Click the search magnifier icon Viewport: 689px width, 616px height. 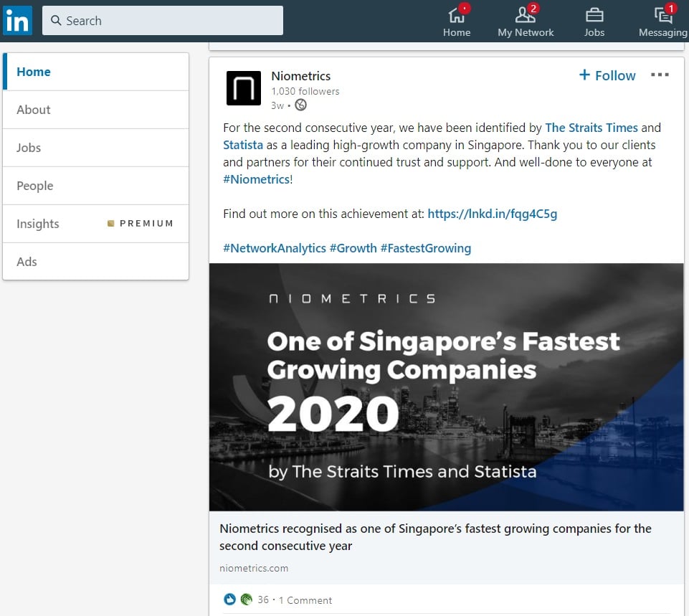(56, 20)
